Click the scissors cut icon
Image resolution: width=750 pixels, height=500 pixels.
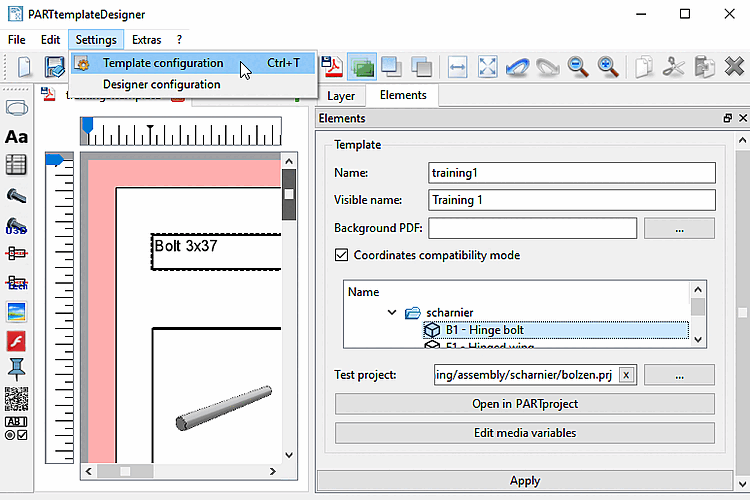click(673, 67)
